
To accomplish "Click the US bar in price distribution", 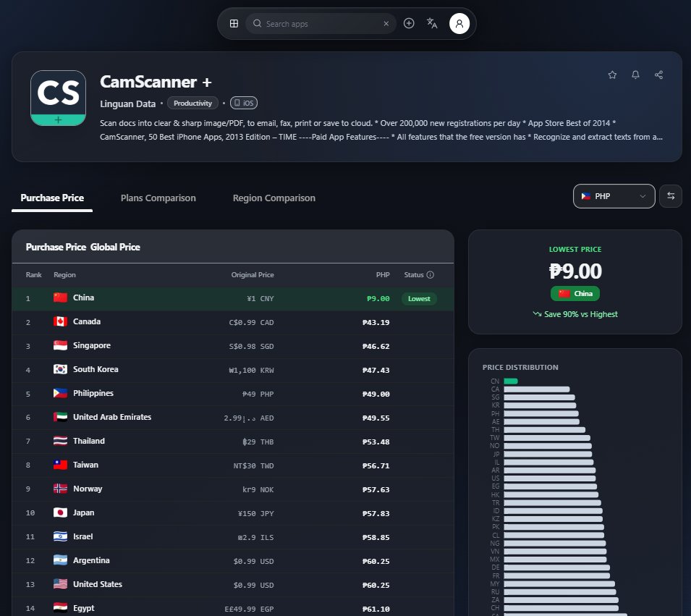I will [x=549, y=478].
